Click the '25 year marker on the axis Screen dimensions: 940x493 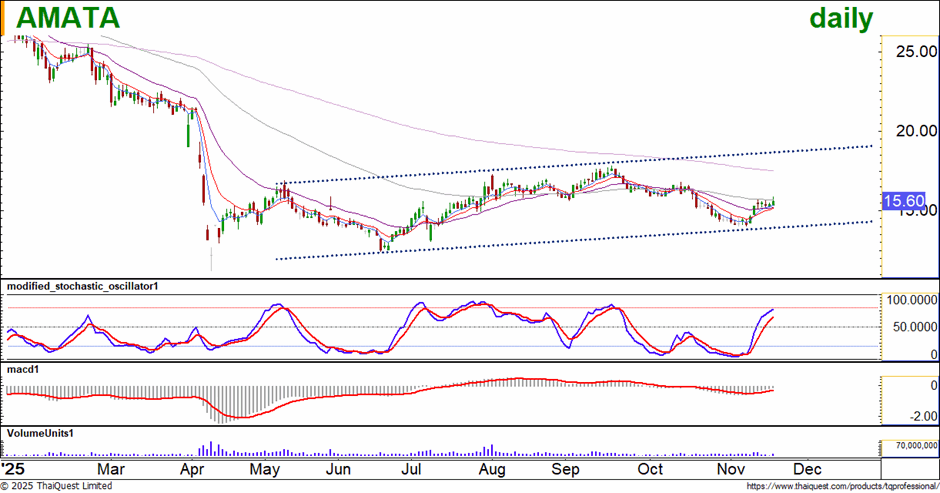coord(14,468)
